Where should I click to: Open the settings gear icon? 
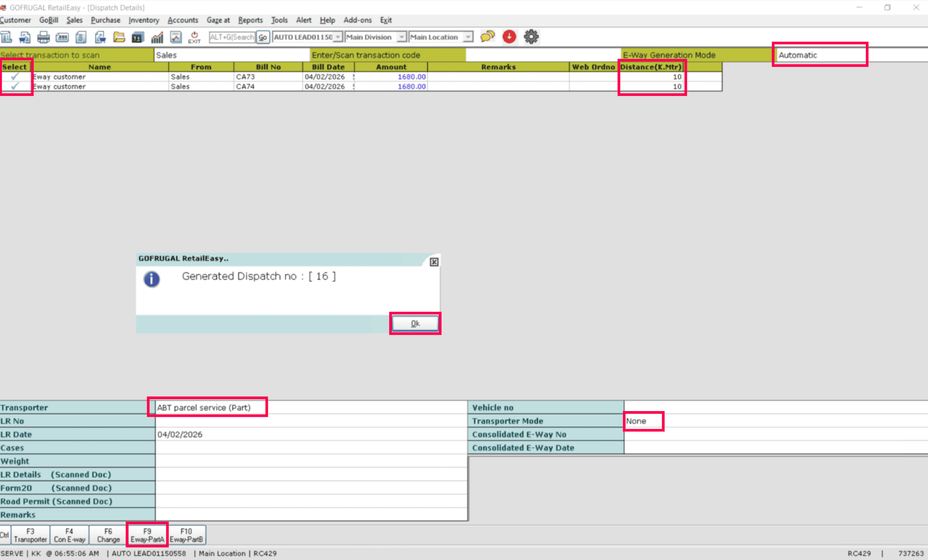531,37
